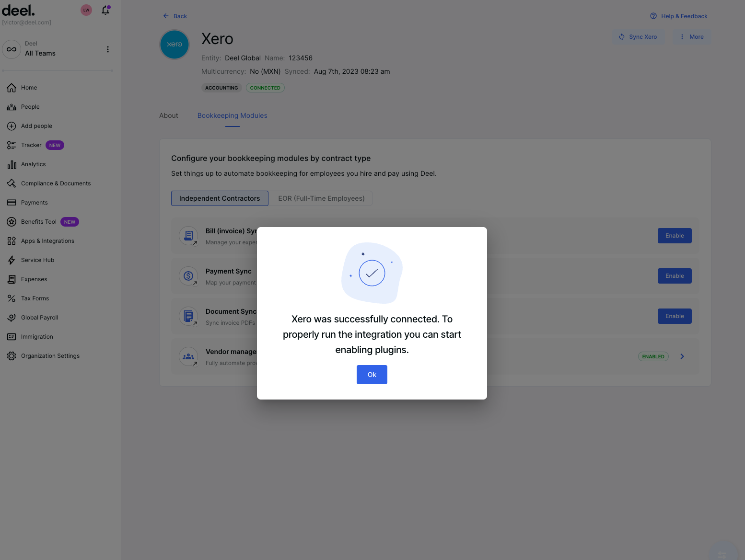This screenshot has width=745, height=560.
Task: Click the Compliance gavel icon
Action: [x=12, y=183]
